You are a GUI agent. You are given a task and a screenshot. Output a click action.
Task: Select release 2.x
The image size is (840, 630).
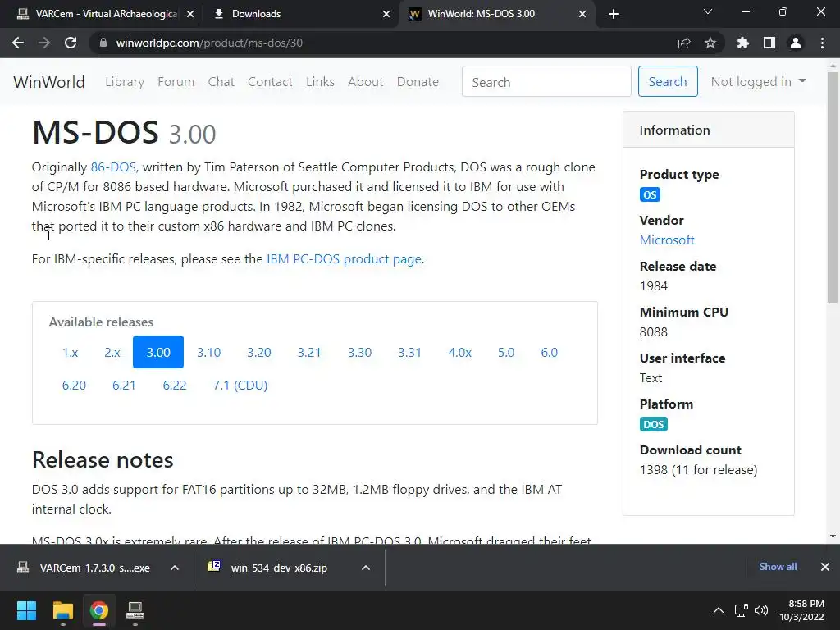tap(112, 352)
